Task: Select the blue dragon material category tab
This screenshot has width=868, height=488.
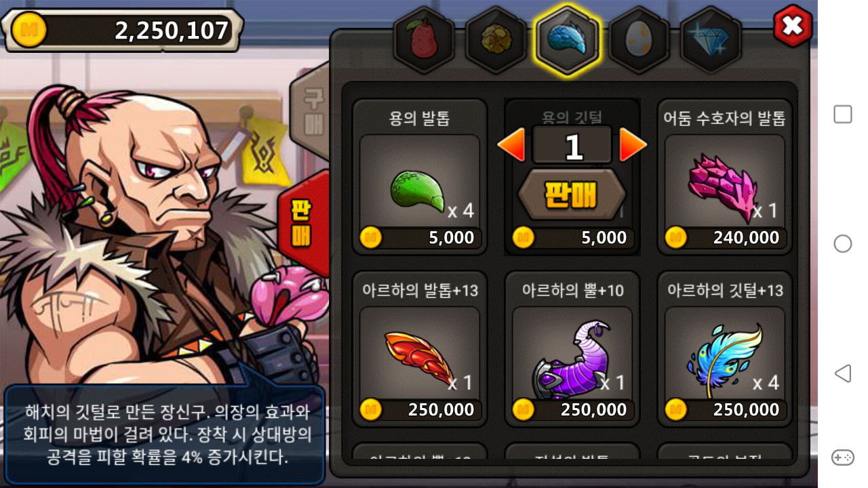Action: click(567, 39)
